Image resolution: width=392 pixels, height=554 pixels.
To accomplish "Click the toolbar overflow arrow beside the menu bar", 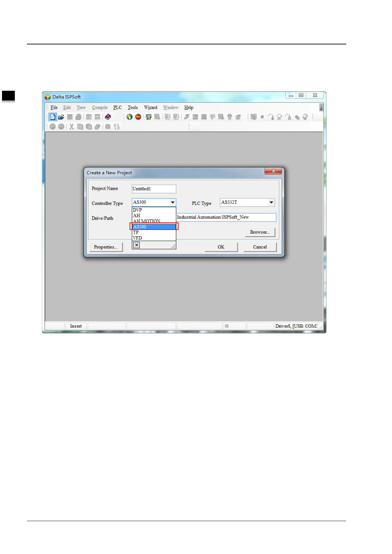I will tap(321, 108).
